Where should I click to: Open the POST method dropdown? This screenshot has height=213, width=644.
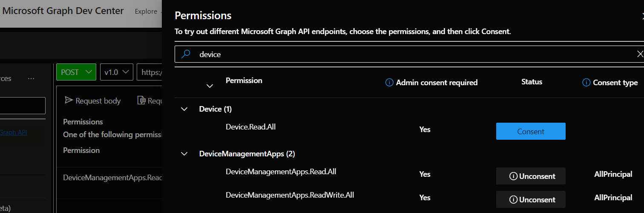point(76,72)
